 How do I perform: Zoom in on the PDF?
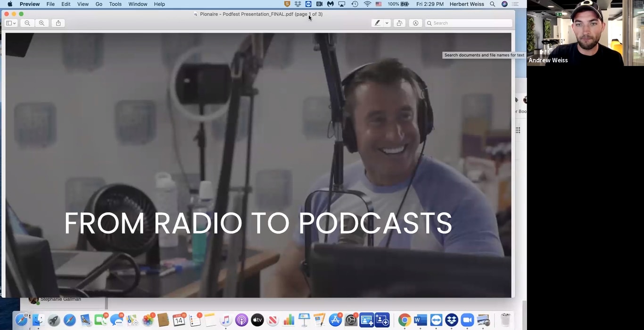(x=41, y=23)
